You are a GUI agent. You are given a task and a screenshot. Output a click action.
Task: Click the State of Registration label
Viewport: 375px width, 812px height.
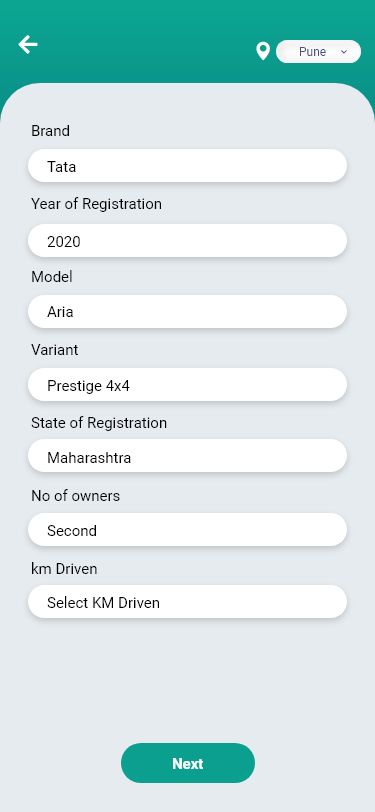(x=99, y=423)
